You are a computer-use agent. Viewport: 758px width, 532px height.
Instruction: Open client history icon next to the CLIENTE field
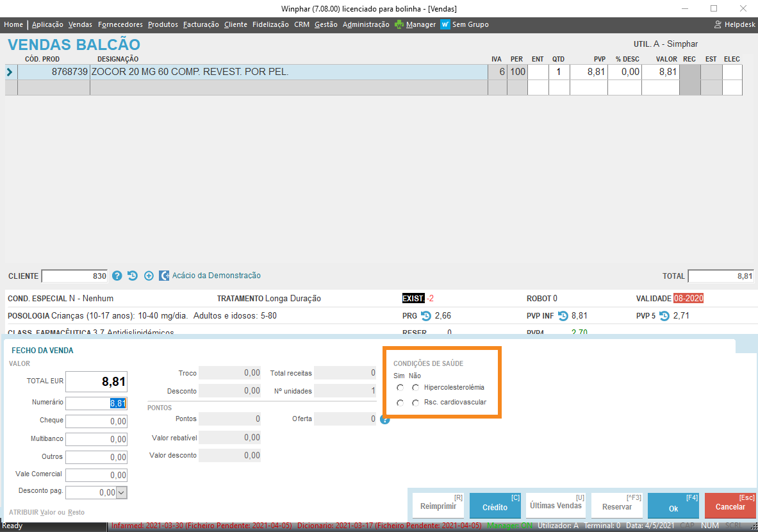click(x=133, y=276)
